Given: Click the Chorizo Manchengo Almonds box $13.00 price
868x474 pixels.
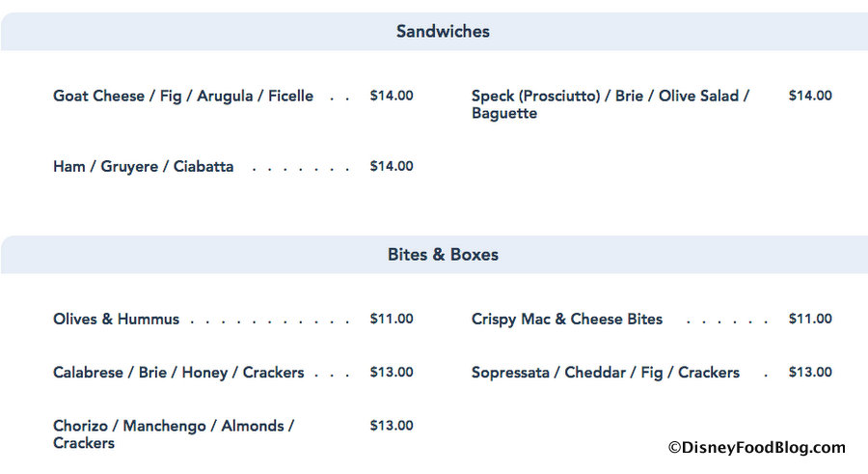Looking at the screenshot, I should (392, 426).
